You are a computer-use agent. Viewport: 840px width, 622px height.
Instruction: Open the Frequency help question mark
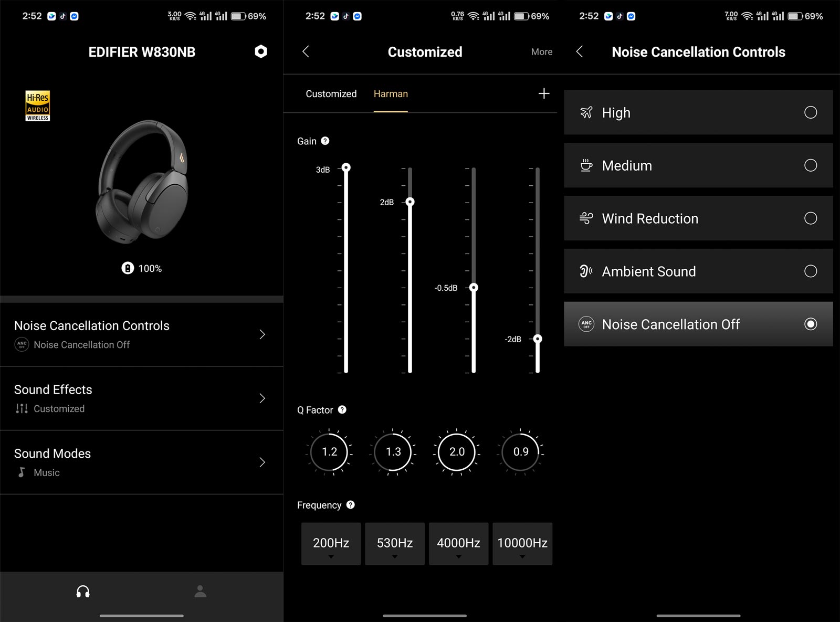351,504
